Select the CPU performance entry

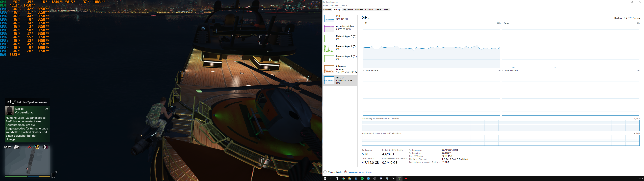[340, 18]
